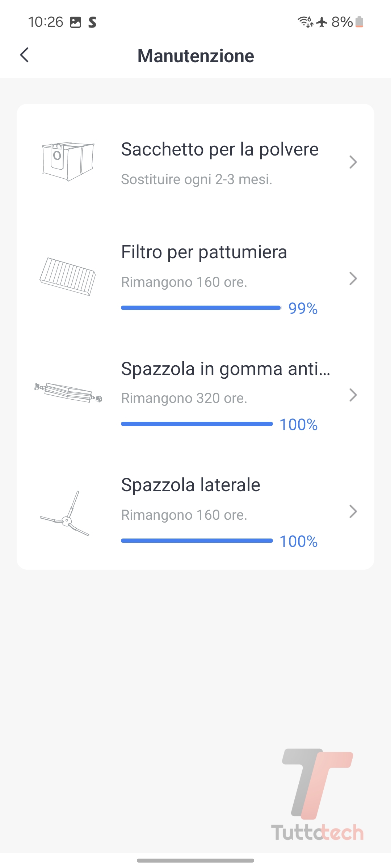Open chevron next to Sacchetto per la polvere
391x868 pixels.
coord(353,162)
